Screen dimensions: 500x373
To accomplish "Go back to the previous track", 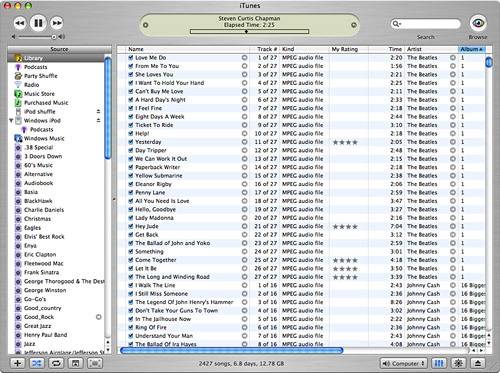I will 20,23.
